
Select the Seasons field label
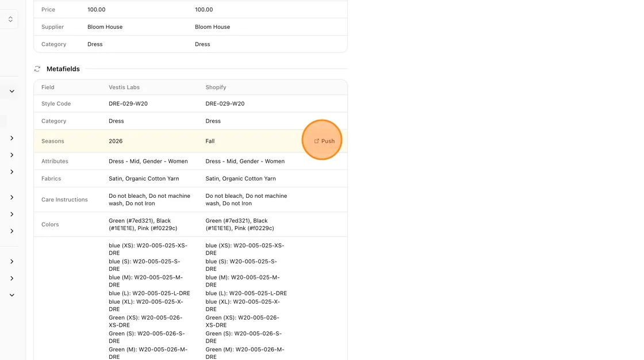[x=52, y=141]
